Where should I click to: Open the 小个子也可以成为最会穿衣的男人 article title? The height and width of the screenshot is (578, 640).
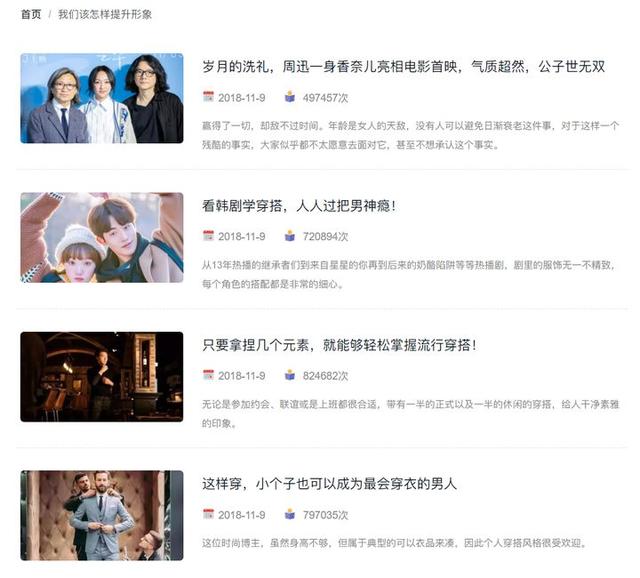tap(329, 484)
